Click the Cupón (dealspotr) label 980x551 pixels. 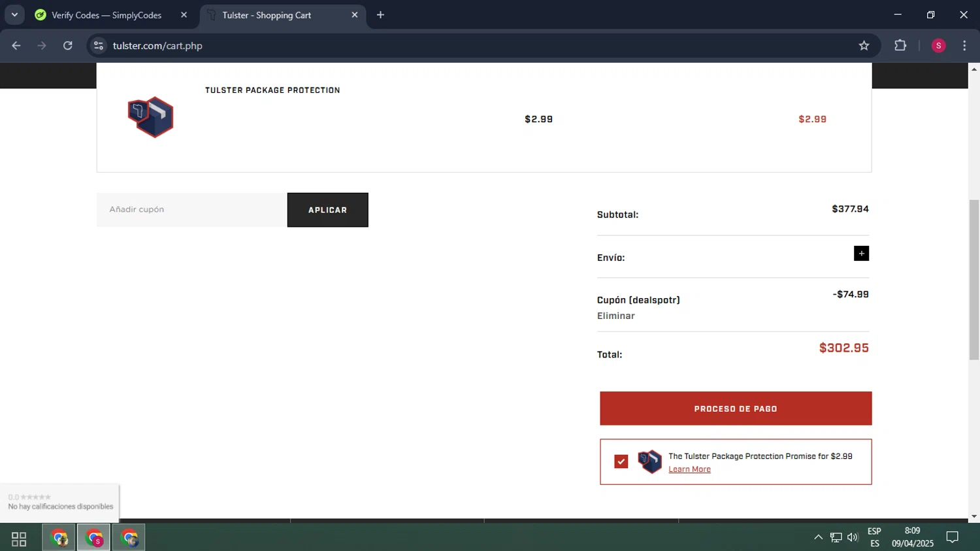tap(638, 300)
